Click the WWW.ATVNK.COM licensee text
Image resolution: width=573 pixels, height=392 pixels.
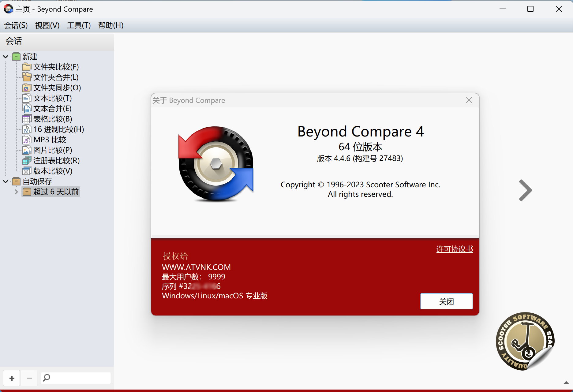[x=196, y=267]
